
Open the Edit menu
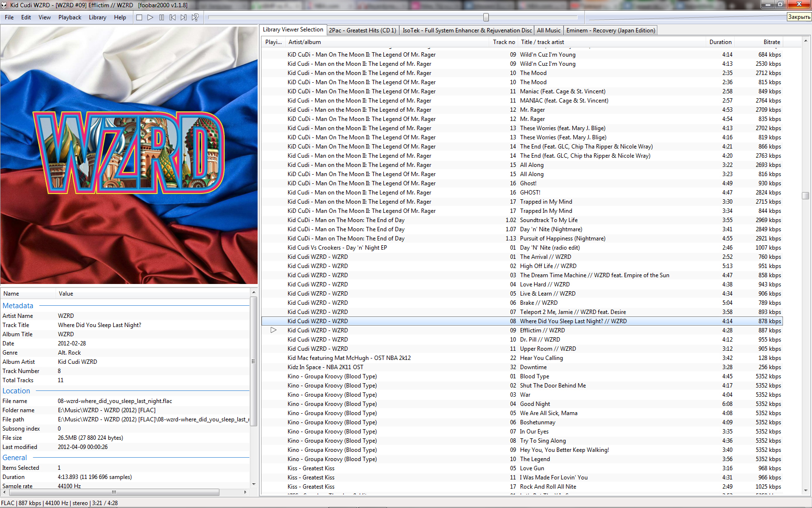click(x=26, y=17)
